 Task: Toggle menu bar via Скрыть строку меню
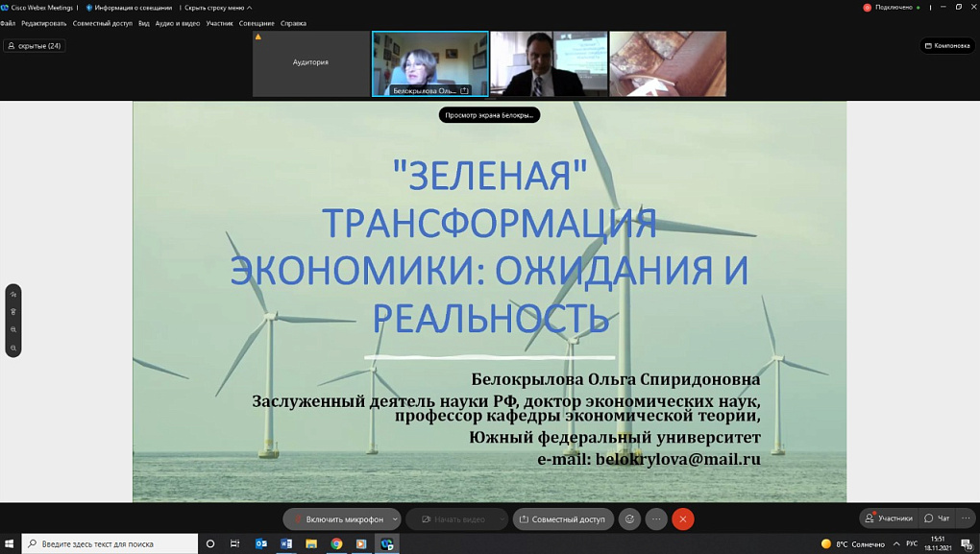[x=217, y=8]
